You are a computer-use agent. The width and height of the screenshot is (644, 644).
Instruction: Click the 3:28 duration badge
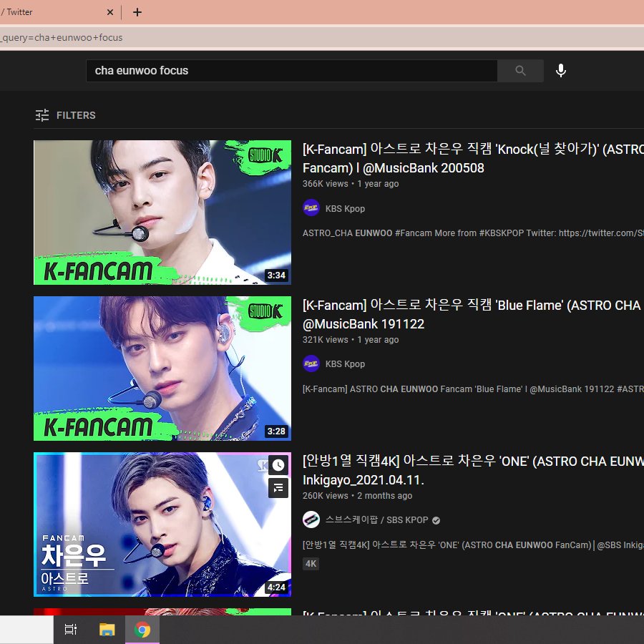276,431
